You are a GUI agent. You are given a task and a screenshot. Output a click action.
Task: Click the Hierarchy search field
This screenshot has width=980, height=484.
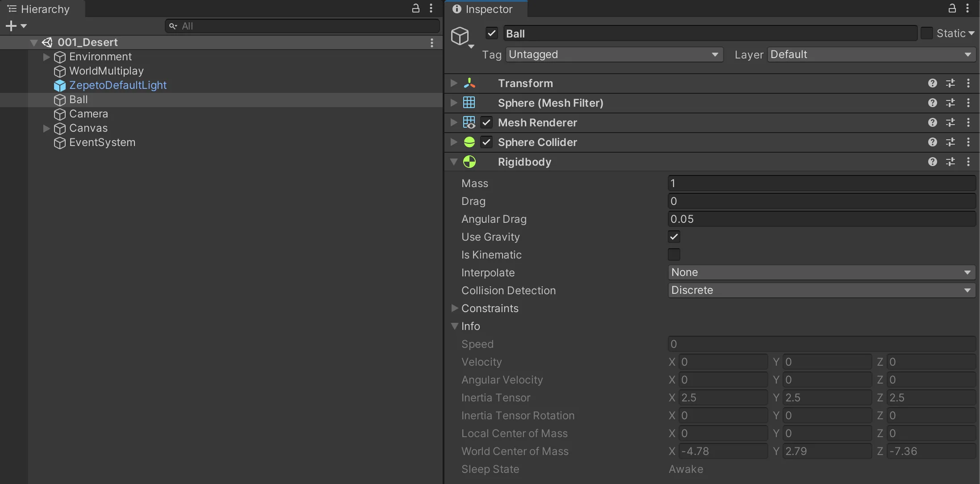pos(302,26)
